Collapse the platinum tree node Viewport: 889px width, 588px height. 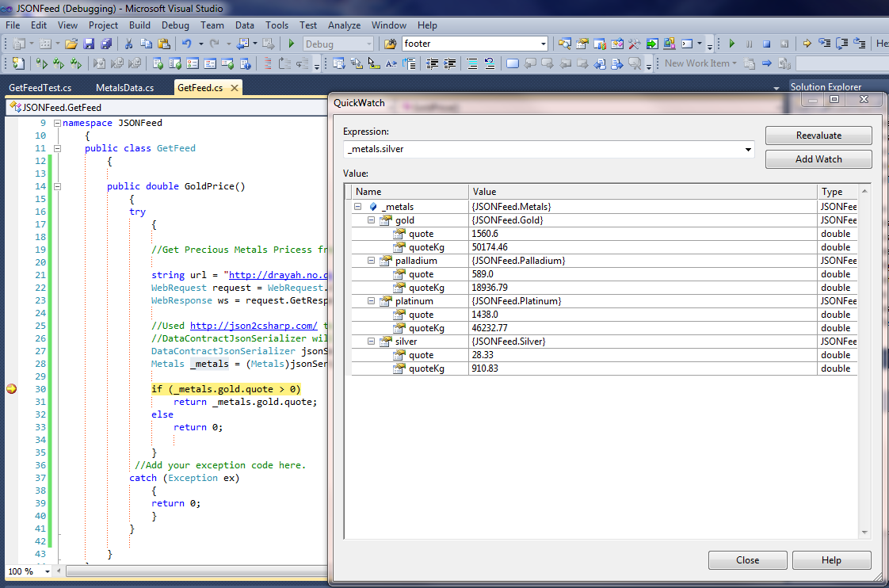tap(372, 301)
